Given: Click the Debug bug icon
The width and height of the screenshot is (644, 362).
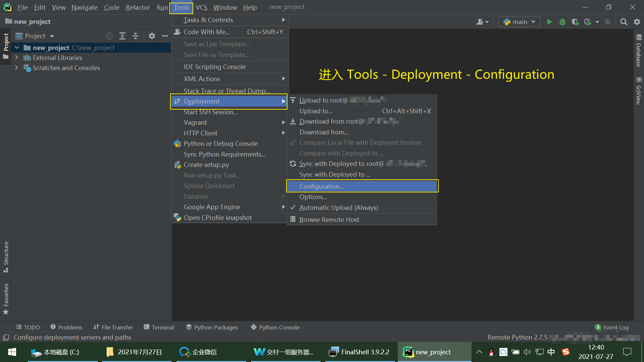Looking at the screenshot, I should pos(562,22).
